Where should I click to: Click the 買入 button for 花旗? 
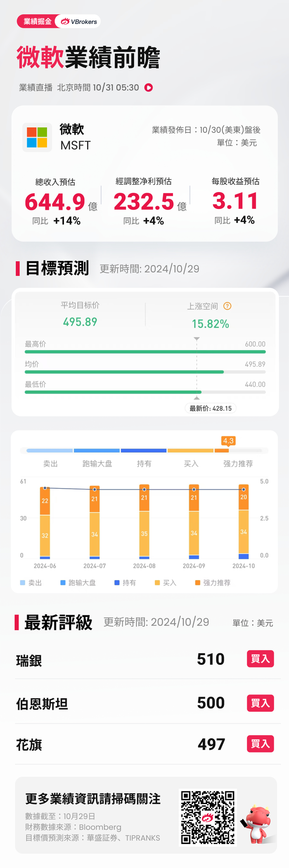pyautogui.click(x=260, y=744)
